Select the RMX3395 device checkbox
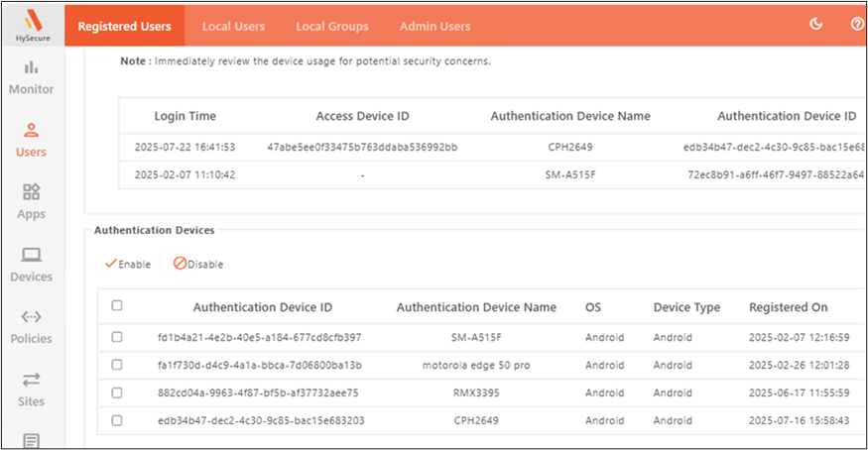The width and height of the screenshot is (868, 450). pos(117,393)
